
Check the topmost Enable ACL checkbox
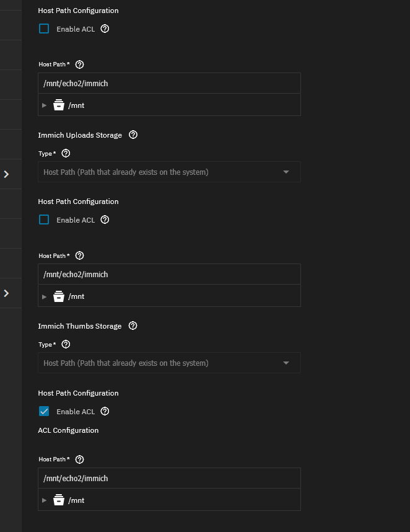click(x=44, y=29)
